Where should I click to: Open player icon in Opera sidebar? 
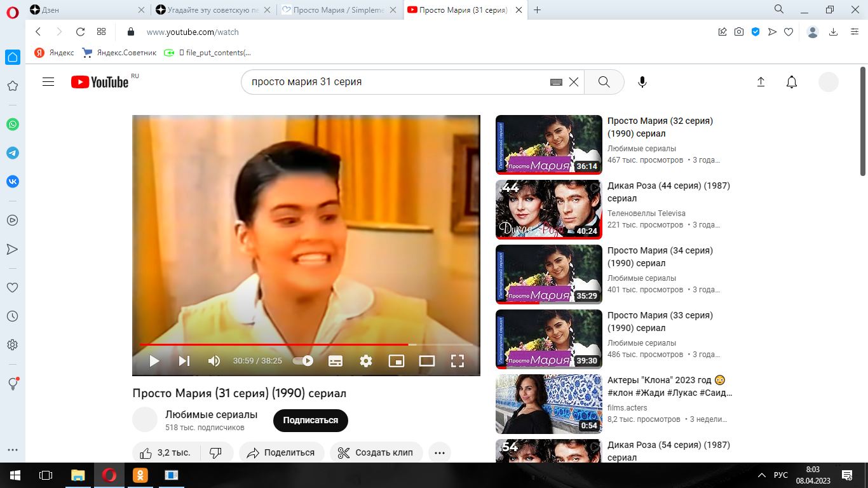[13, 220]
